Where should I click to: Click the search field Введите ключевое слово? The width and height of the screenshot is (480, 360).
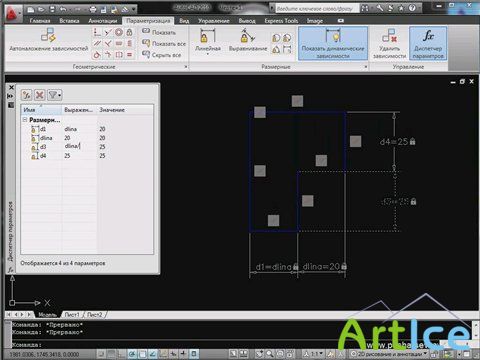[x=317, y=8]
